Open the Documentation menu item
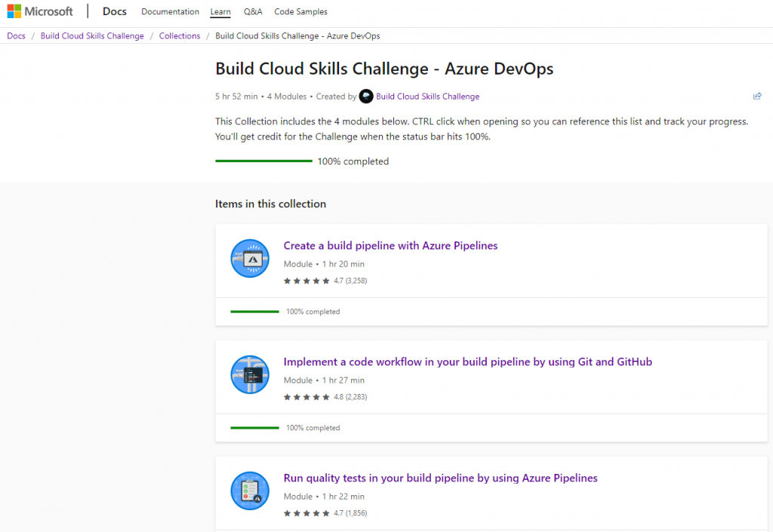773x532 pixels. (170, 12)
